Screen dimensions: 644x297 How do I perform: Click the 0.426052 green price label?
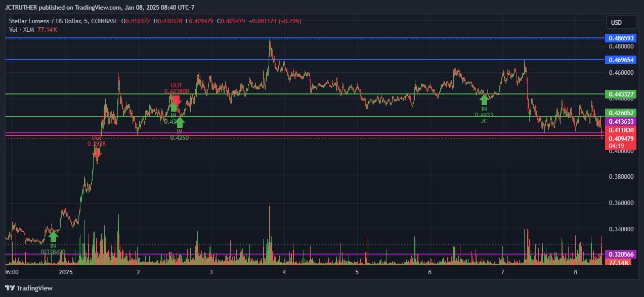[x=620, y=113]
